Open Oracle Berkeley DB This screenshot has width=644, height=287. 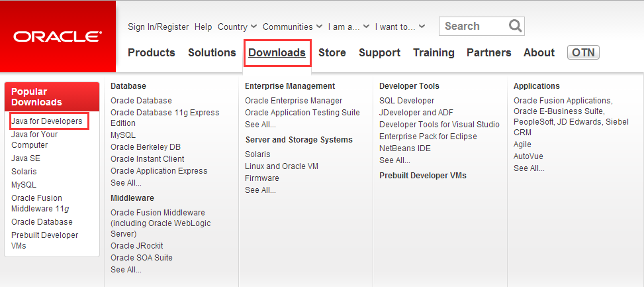click(x=146, y=146)
